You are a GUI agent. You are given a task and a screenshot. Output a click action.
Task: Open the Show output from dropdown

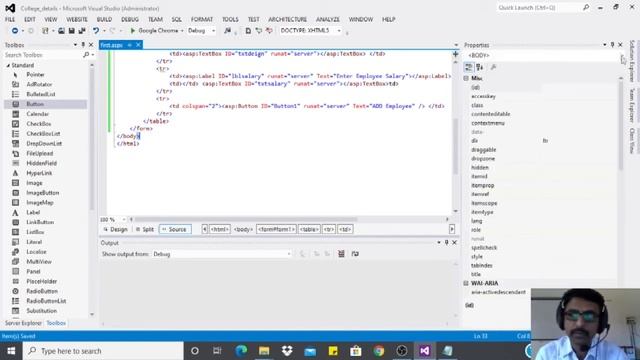pyautogui.click(x=289, y=254)
